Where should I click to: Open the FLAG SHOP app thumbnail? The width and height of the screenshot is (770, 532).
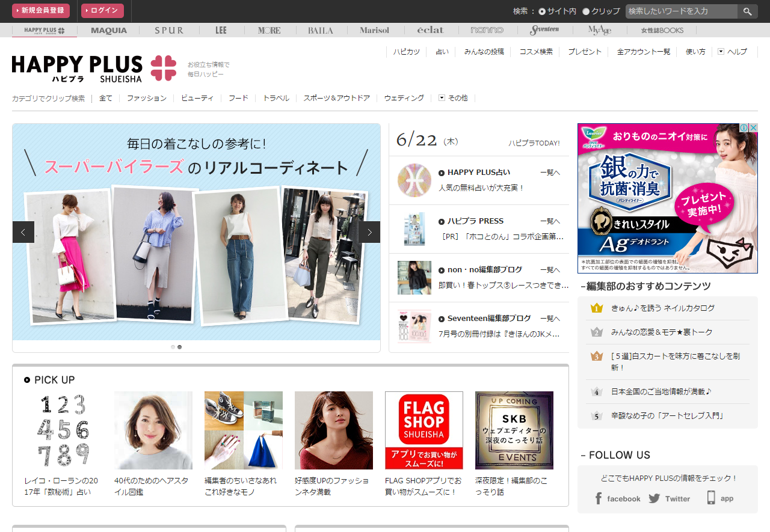[424, 430]
